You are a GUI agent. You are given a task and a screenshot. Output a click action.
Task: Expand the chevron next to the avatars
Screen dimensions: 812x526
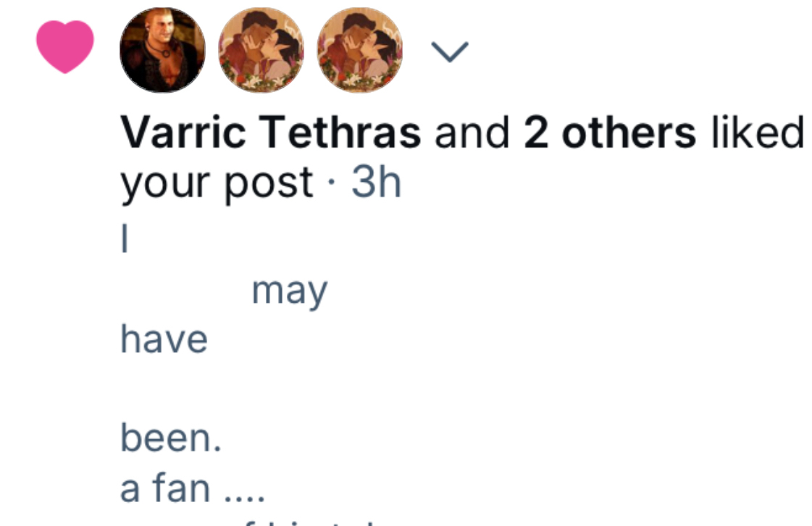[449, 51]
